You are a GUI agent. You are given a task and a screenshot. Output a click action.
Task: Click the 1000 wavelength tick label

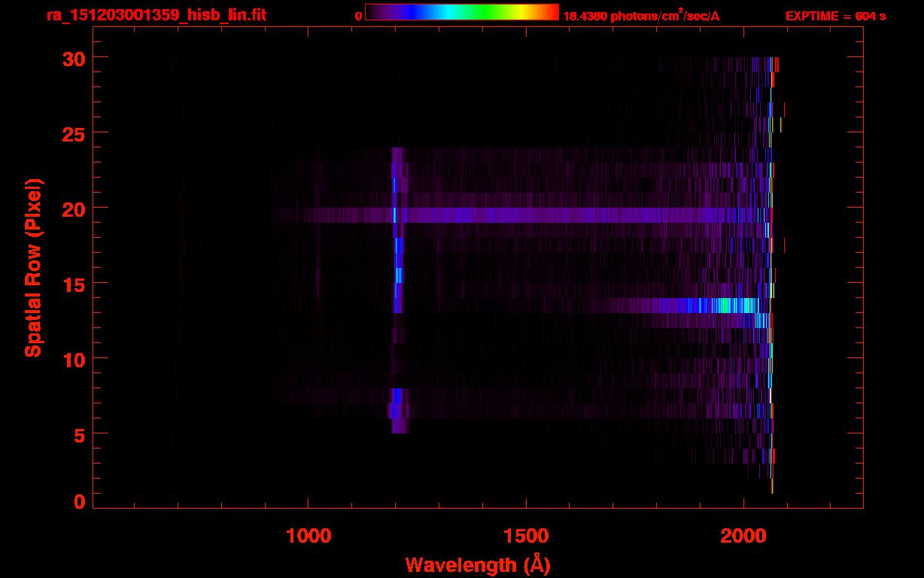[x=309, y=535]
